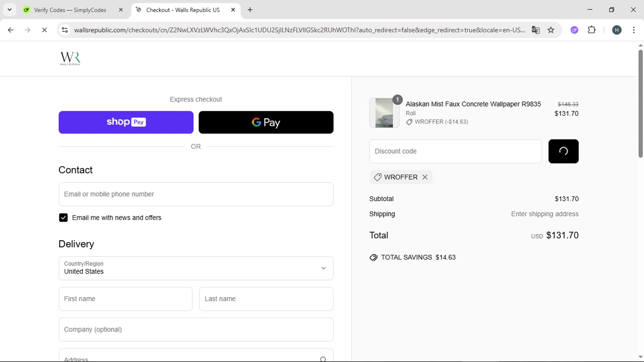The height and width of the screenshot is (362, 644).
Task: Click the Subtotal label
Action: pos(381,199)
